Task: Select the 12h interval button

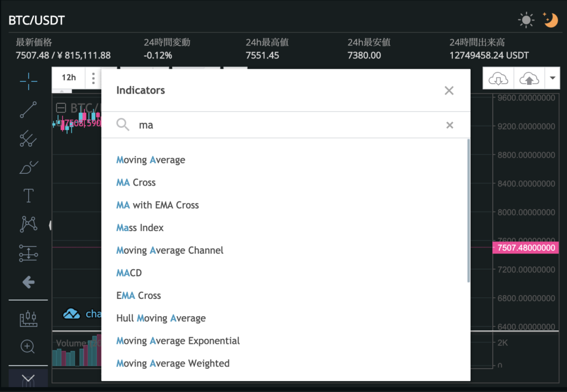Action: click(69, 78)
